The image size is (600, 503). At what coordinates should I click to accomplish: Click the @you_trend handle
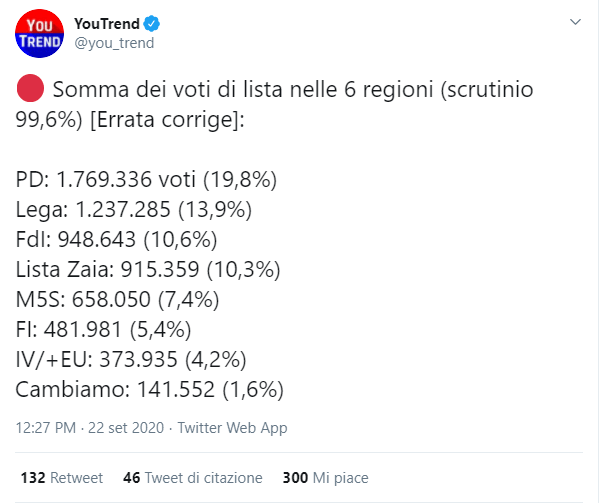click(x=114, y=44)
